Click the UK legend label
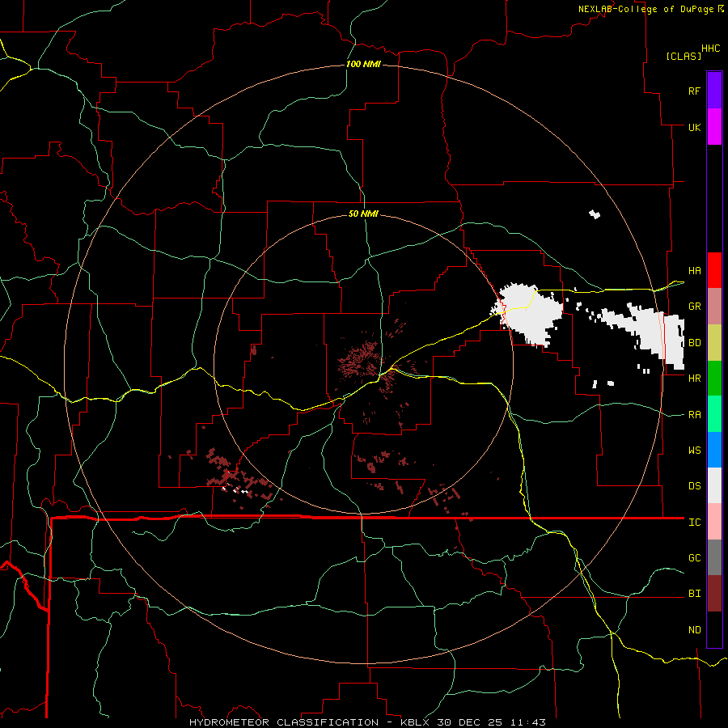The image size is (728, 728). click(694, 127)
